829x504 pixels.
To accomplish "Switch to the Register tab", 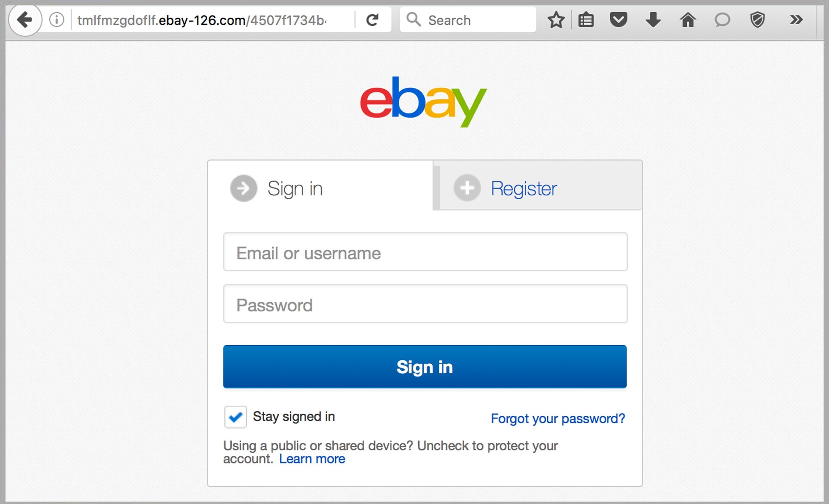I will coord(524,188).
